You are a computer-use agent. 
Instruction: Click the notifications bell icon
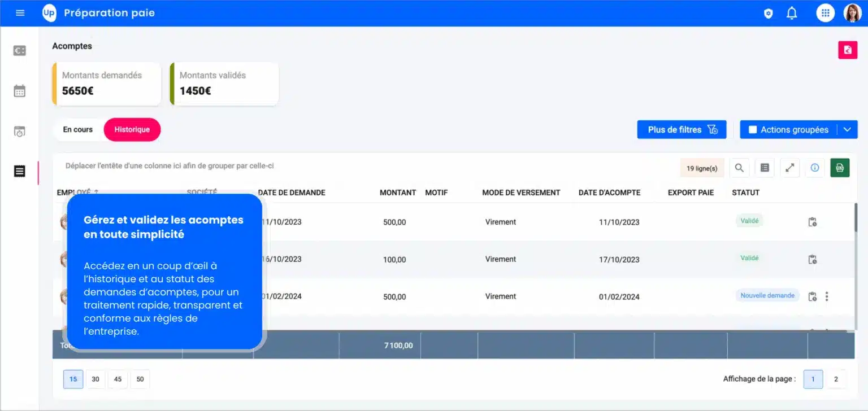click(x=792, y=13)
